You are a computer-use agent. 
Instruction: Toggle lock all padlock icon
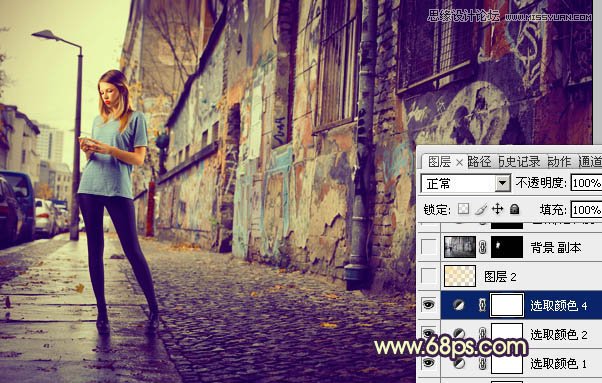(514, 209)
